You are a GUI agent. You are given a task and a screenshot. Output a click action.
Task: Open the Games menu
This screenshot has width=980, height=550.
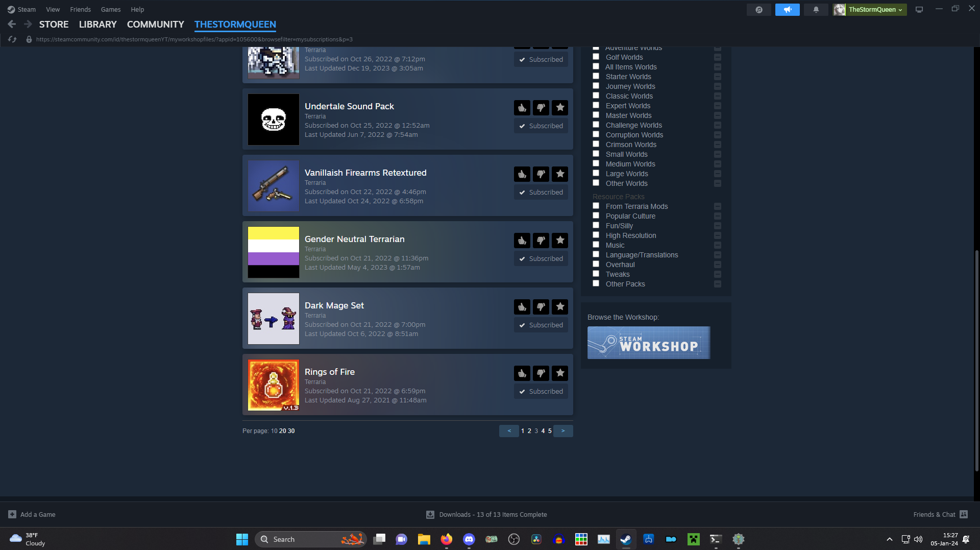[111, 9]
